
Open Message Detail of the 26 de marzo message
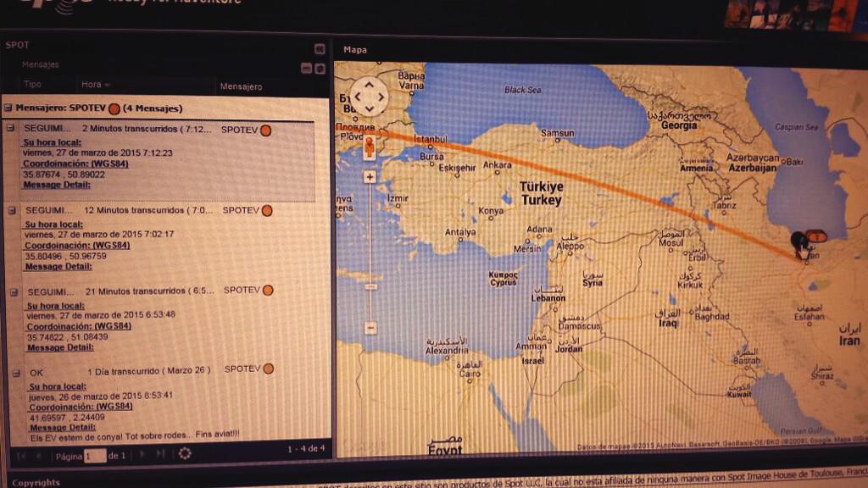[x=63, y=428]
